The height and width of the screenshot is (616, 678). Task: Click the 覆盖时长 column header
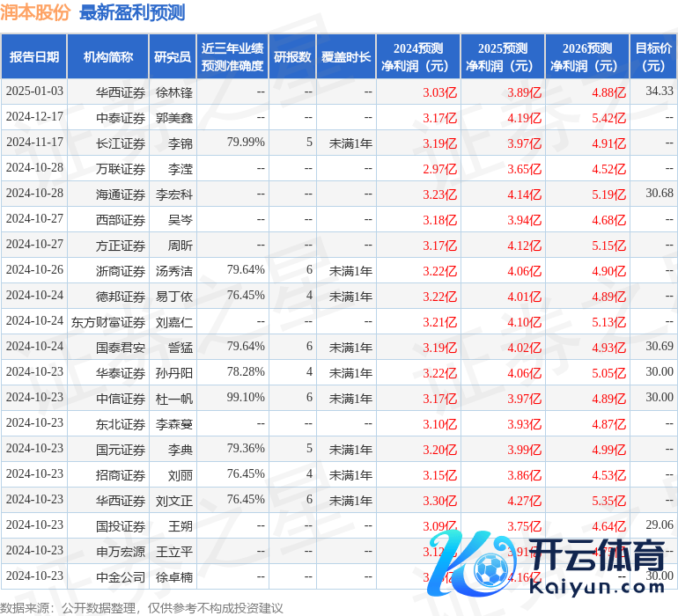(346, 57)
